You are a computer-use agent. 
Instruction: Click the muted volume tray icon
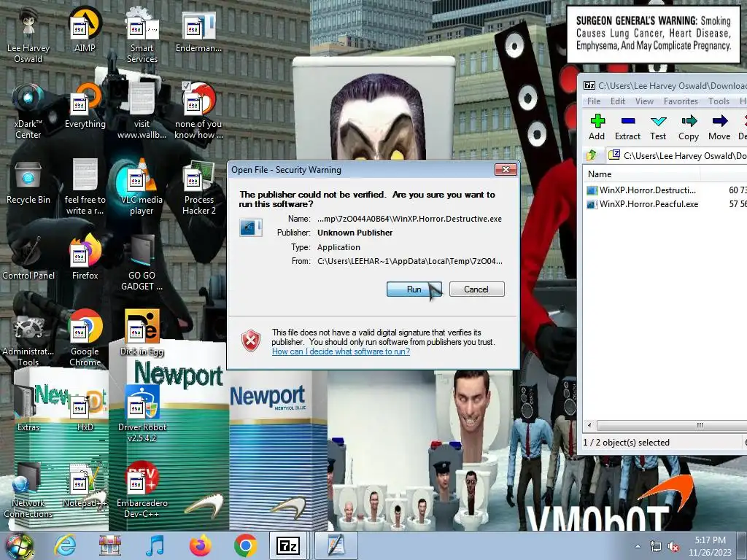[673, 547]
